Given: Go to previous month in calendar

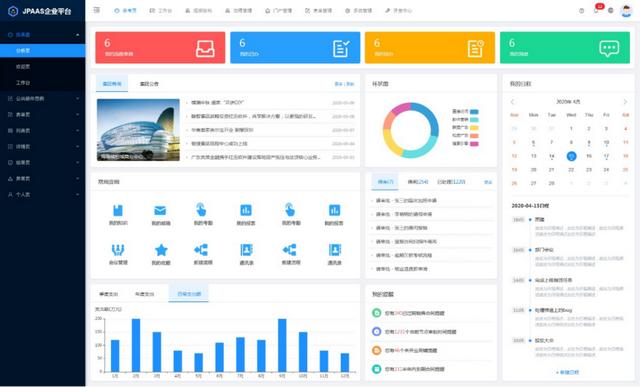Looking at the screenshot, I should coord(513,102).
